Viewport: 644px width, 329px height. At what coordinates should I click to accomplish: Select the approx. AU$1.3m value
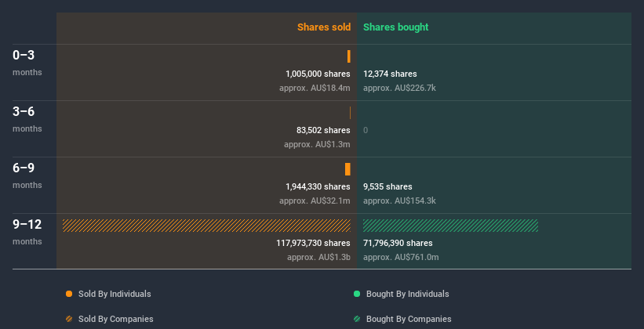tap(317, 144)
